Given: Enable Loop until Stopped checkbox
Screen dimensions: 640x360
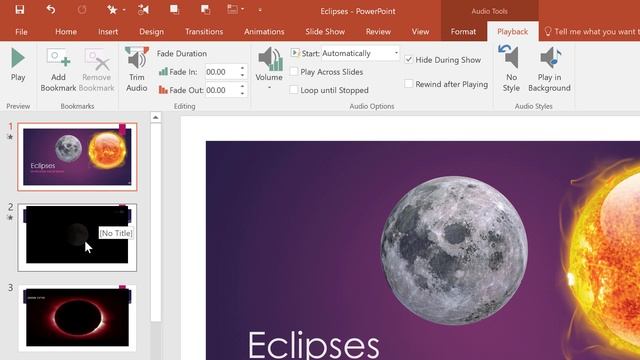Looking at the screenshot, I should [x=294, y=90].
